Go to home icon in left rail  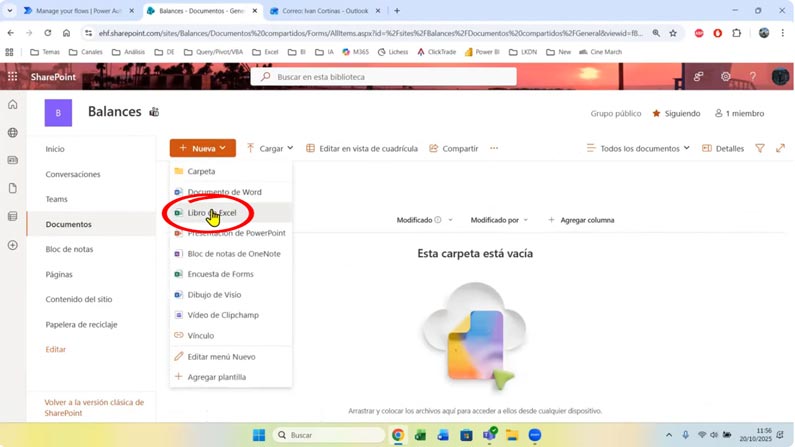13,104
